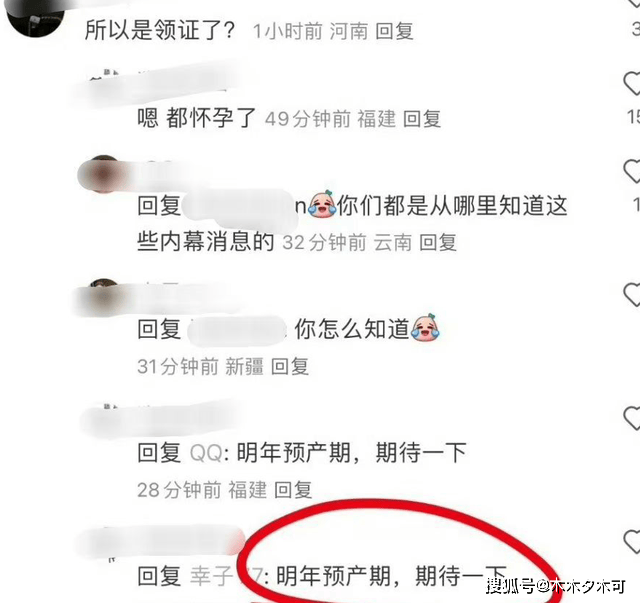Like the '你怎么知道' comment heart icon

click(632, 294)
